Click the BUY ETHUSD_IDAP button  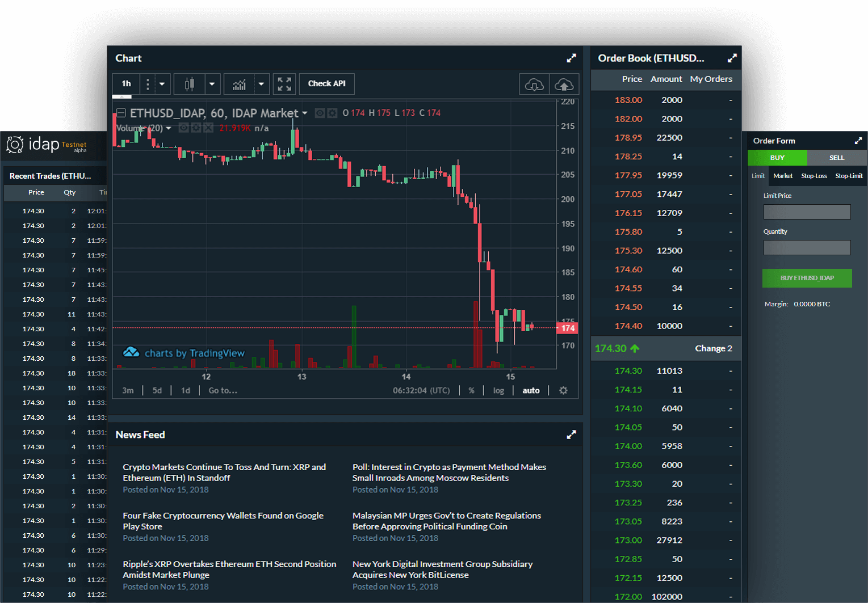[807, 278]
